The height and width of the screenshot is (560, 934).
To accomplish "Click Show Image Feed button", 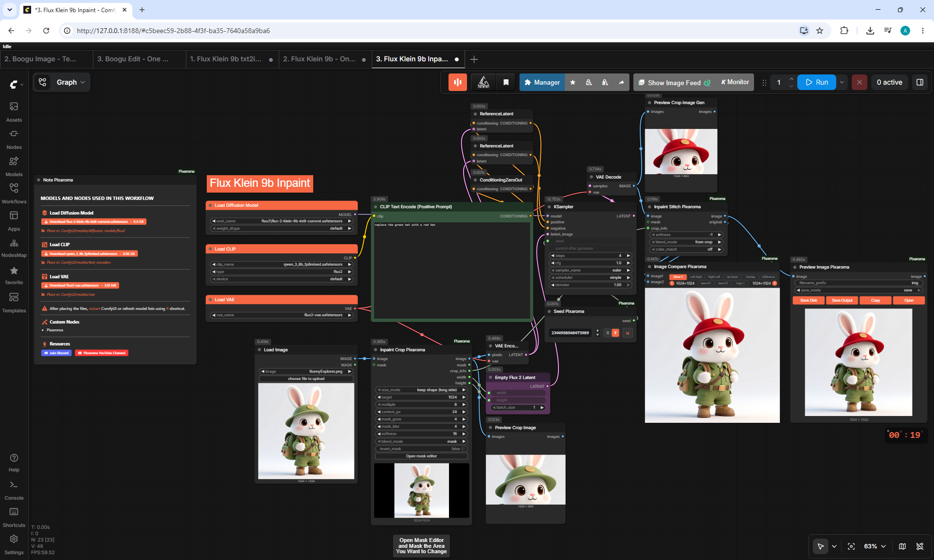I will [x=674, y=82].
